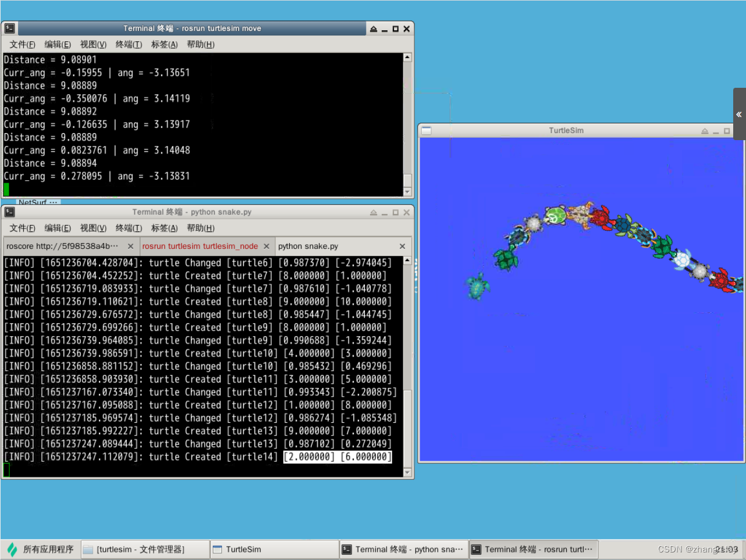Close the python snake.py tab
Screen dimensions: 746x560
click(402, 246)
